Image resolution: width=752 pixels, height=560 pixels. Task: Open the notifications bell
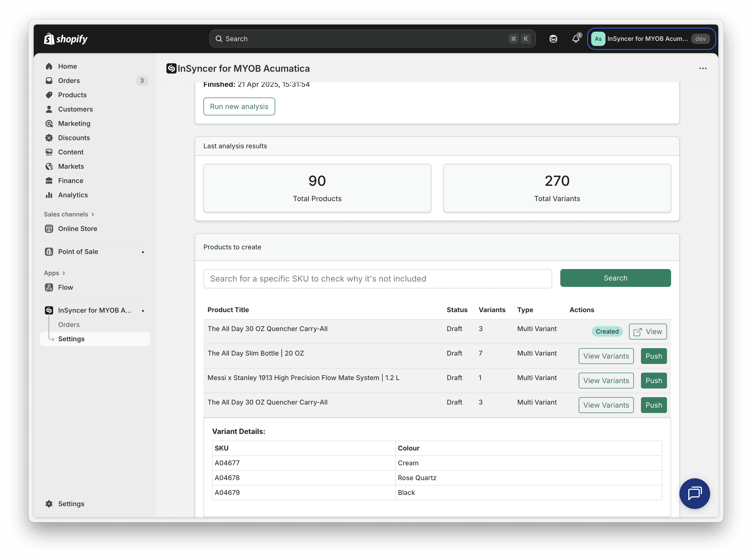click(576, 39)
